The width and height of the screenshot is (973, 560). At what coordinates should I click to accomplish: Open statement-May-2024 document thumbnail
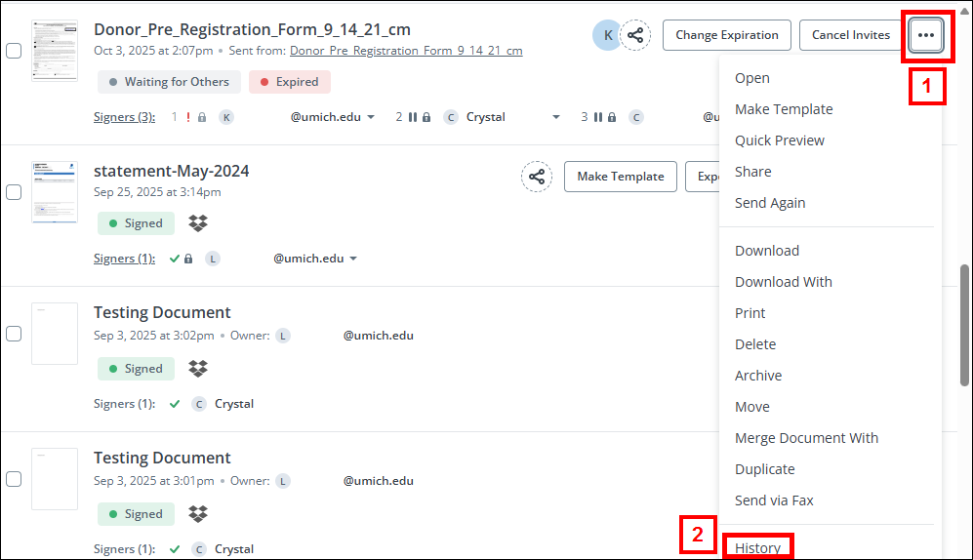pyautogui.click(x=55, y=192)
